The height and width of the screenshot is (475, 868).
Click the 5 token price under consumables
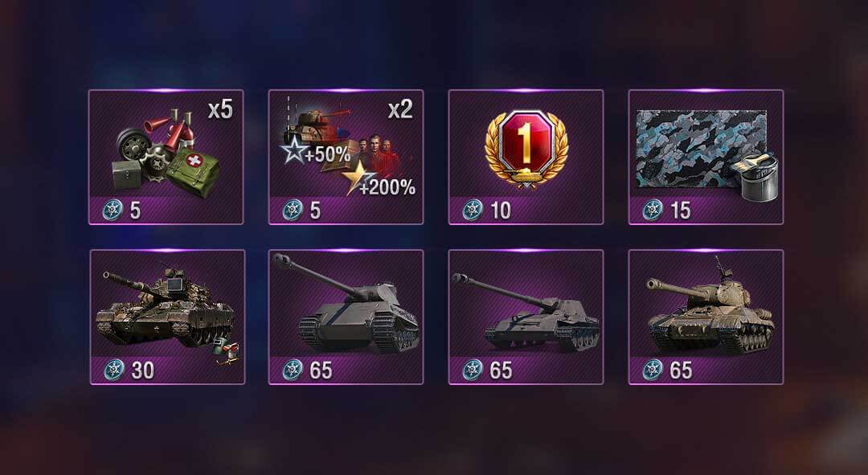135,211
